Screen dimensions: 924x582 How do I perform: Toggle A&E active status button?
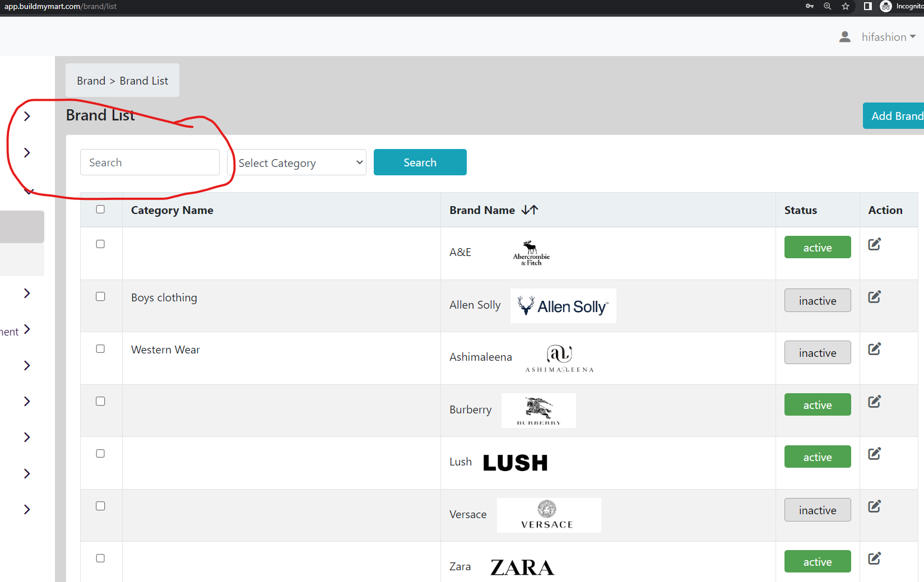click(x=818, y=248)
